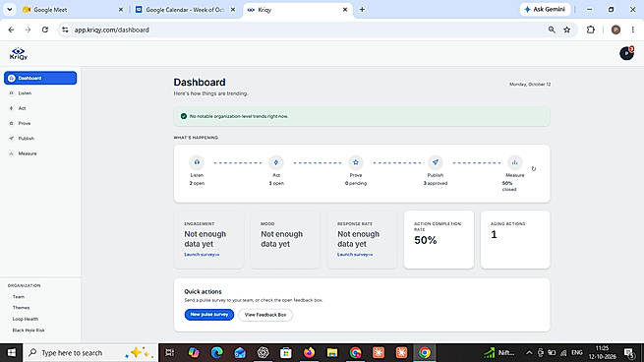Go forward in the browser
644x362 pixels.
tap(28, 30)
